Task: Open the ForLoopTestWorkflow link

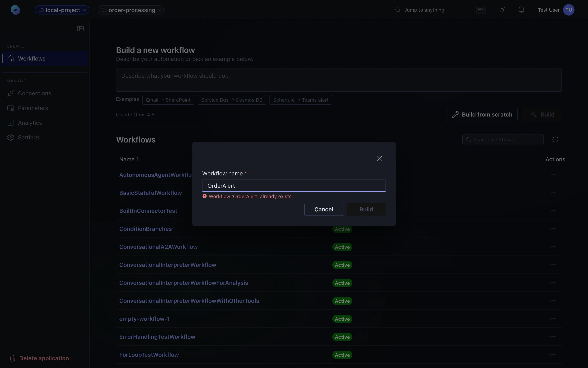Action: (x=149, y=355)
